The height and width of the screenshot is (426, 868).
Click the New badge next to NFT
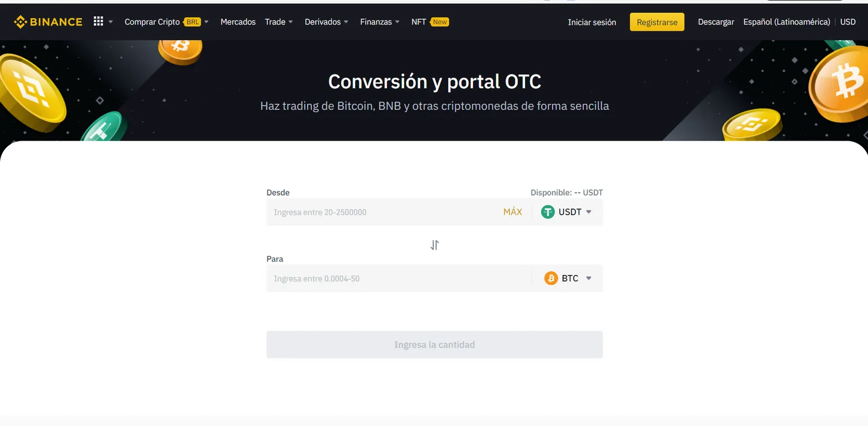tap(439, 22)
